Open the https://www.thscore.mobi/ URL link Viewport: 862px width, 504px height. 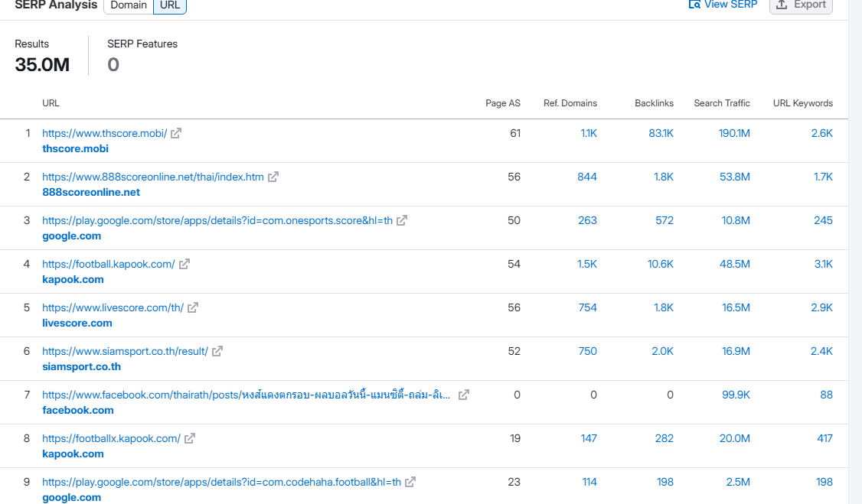104,133
